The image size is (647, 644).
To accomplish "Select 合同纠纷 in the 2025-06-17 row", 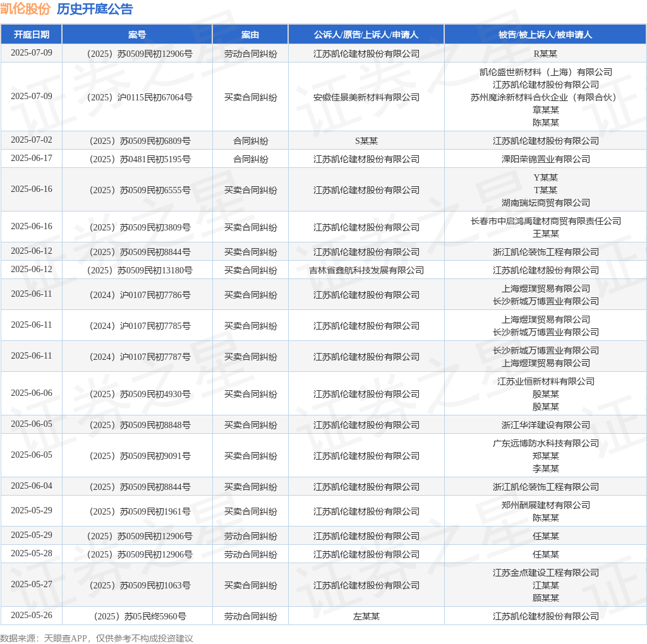I will coord(250,159).
